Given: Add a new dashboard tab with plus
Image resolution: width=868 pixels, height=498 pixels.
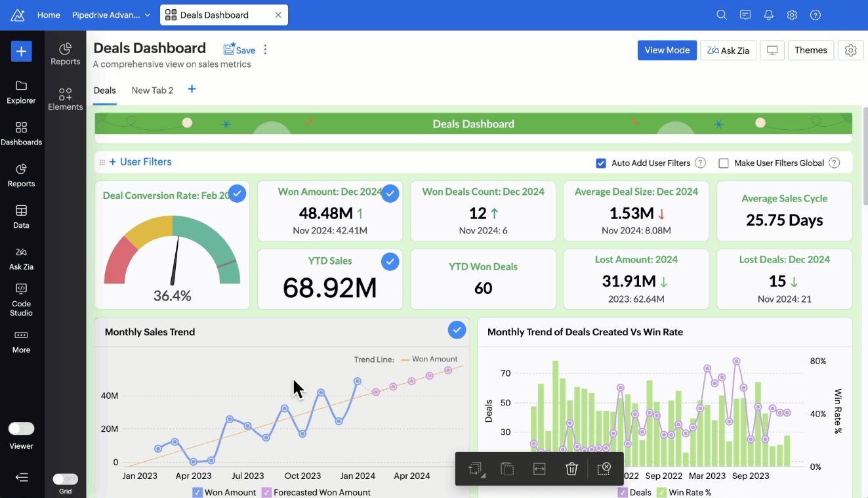Looking at the screenshot, I should pos(192,89).
